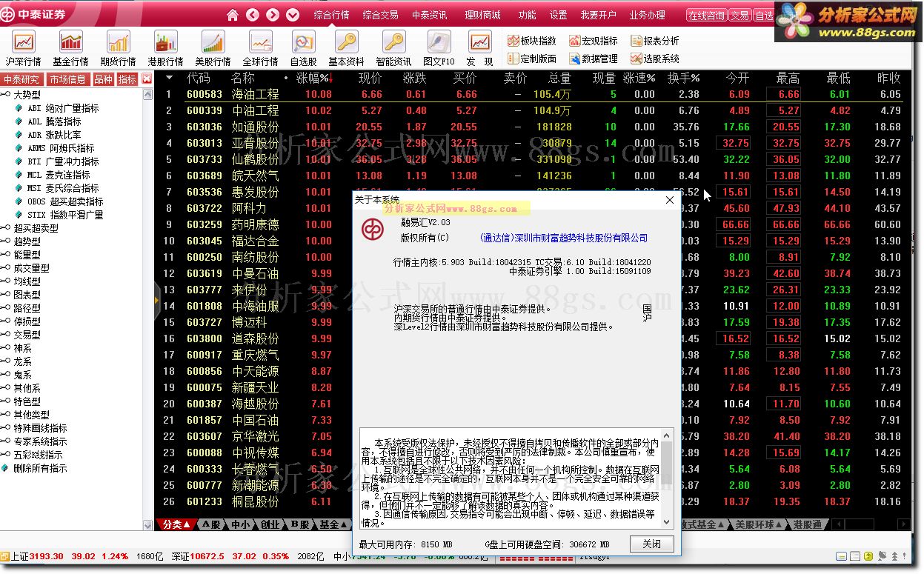Expand 超买超卖型 tree group
Image resolution: width=924 pixels, height=574 pixels.
coord(6,228)
